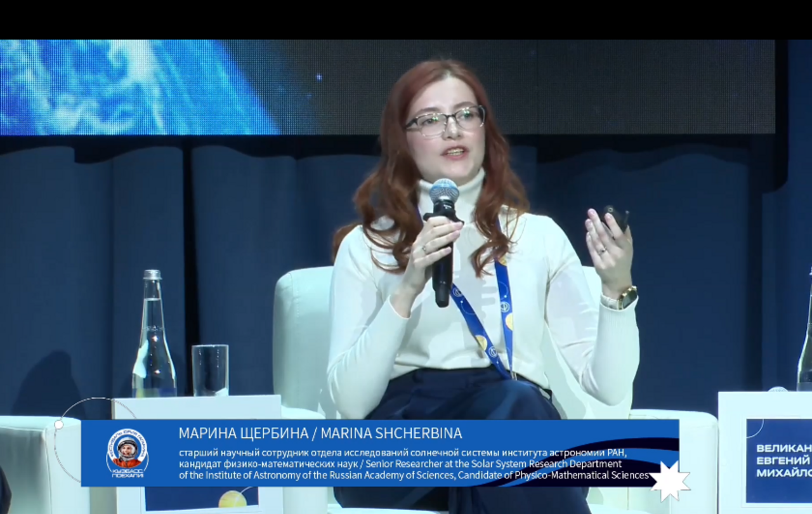This screenshot has width=812, height=514.
Task: Click the speaker's eyeglasses
Action: pos(445,121)
